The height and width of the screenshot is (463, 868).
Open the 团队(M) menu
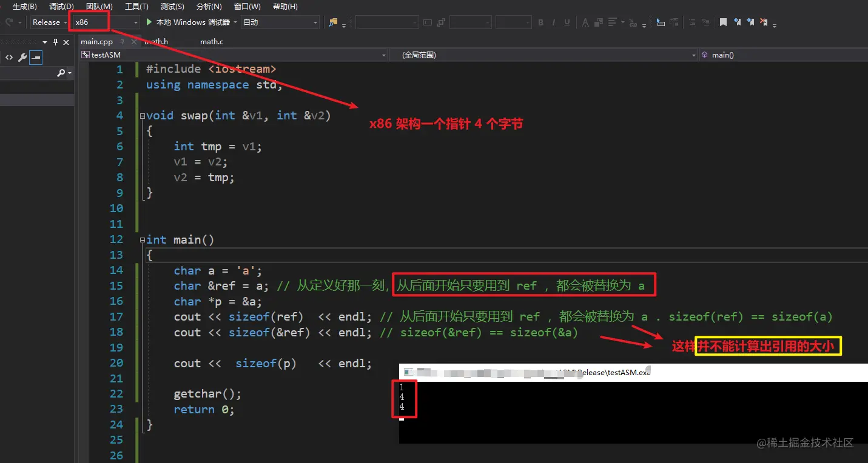tap(99, 7)
